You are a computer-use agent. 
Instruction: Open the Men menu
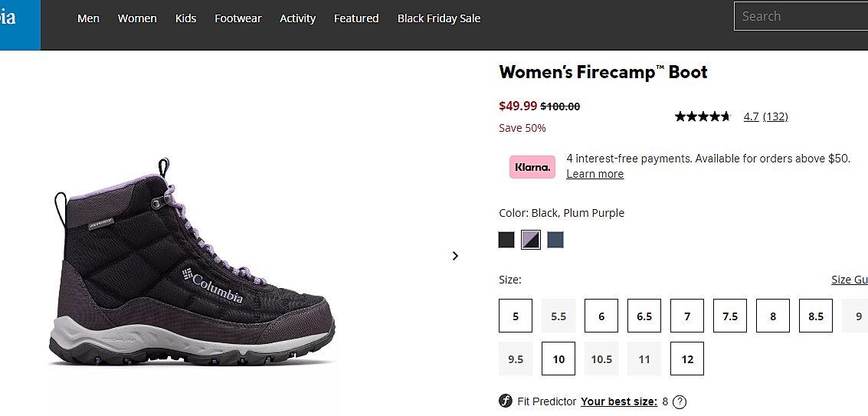(x=88, y=18)
